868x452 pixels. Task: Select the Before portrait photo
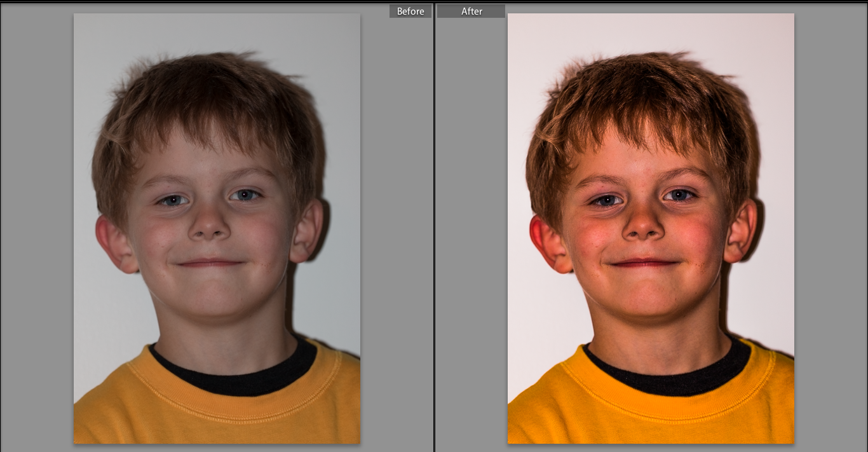coord(217,228)
